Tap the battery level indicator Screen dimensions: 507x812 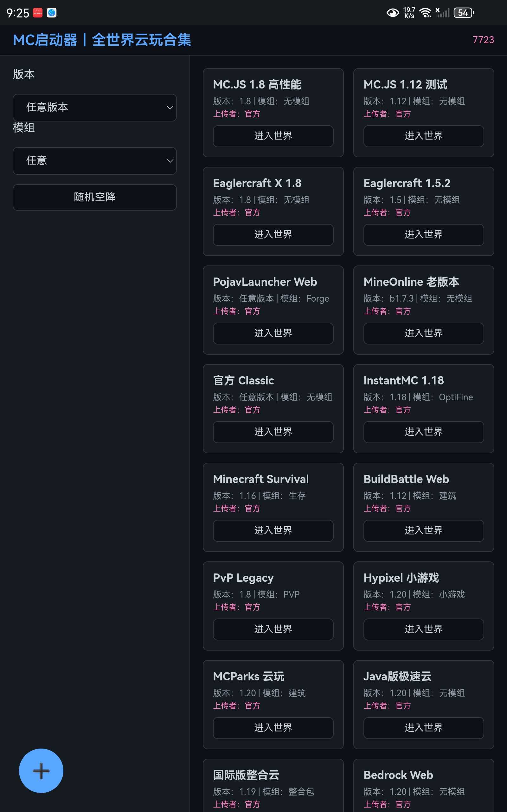pyautogui.click(x=463, y=13)
